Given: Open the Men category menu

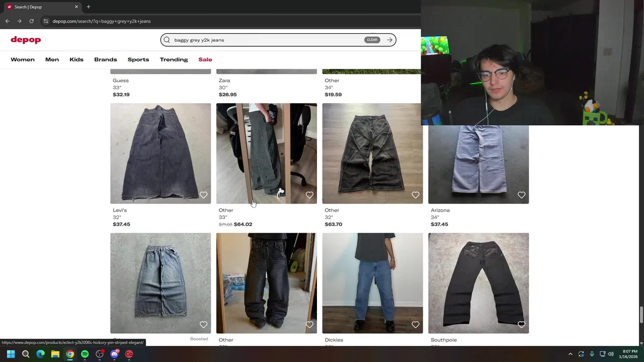Looking at the screenshot, I should point(52,59).
